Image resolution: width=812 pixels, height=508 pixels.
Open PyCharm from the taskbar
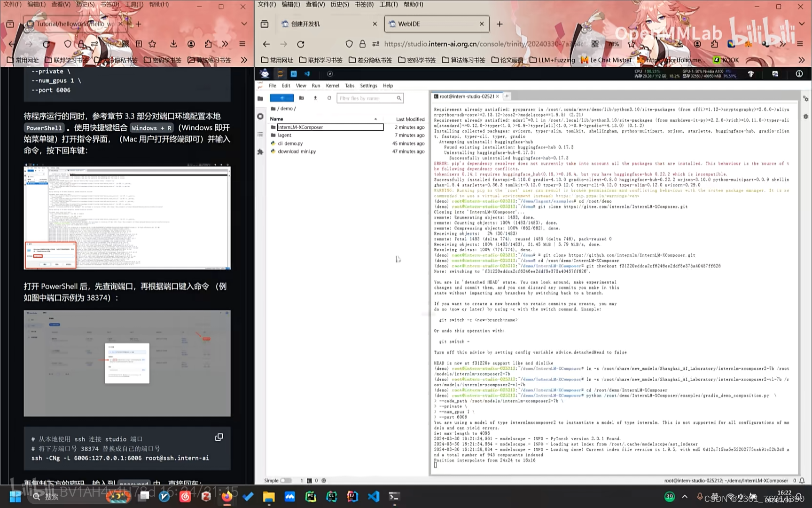pos(311,496)
